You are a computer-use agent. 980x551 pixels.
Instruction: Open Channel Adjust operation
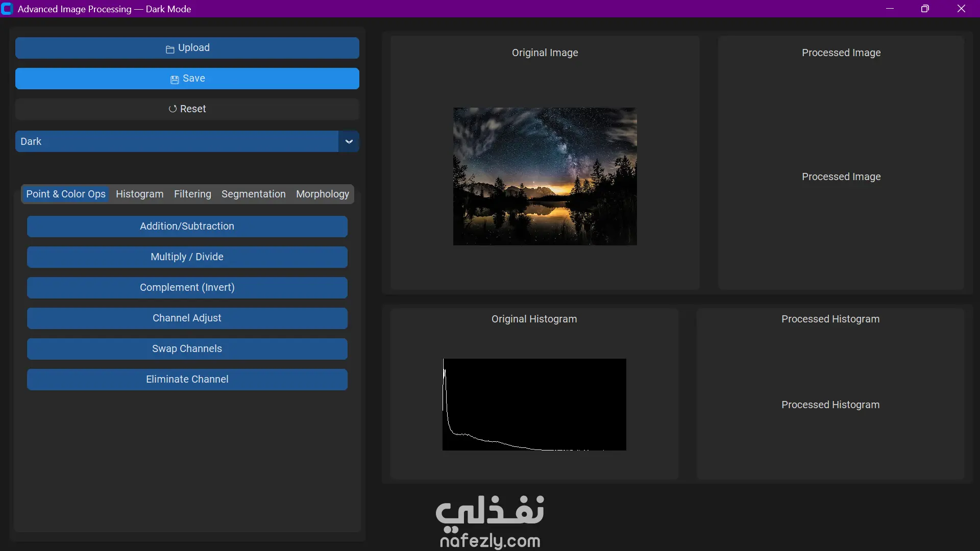(x=187, y=318)
